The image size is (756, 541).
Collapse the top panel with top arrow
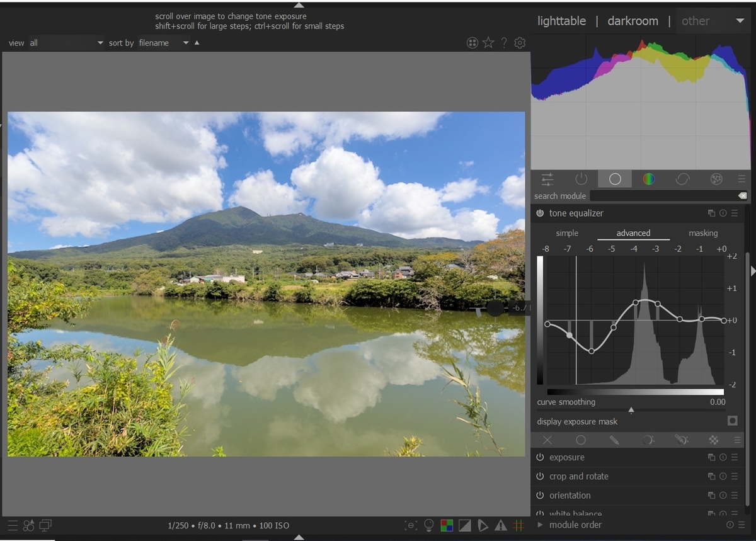(299, 5)
